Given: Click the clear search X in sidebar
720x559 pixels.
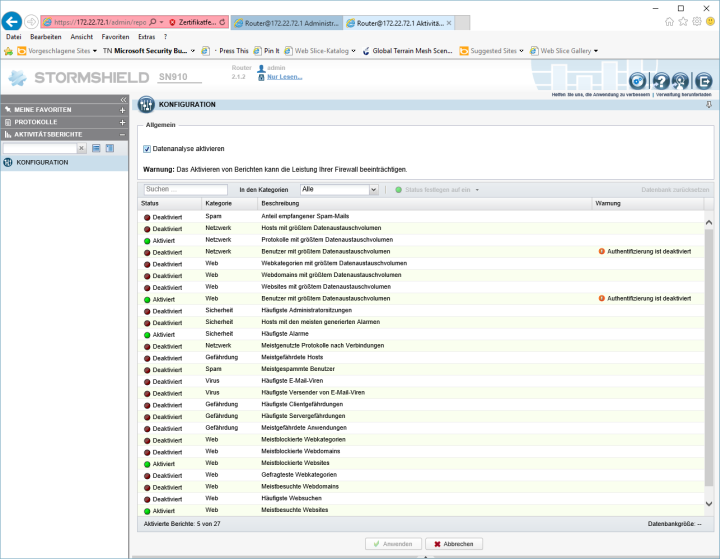Looking at the screenshot, I should (x=82, y=148).
